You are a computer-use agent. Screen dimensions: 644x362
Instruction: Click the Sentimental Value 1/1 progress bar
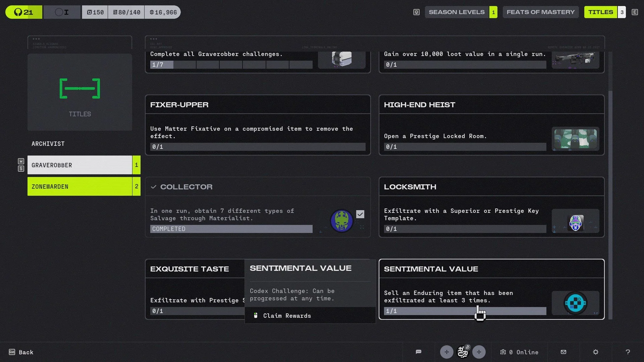[x=465, y=311]
